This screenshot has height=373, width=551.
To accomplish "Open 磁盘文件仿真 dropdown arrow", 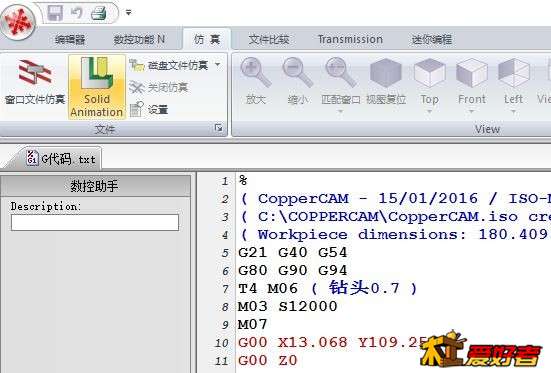I will point(218,65).
